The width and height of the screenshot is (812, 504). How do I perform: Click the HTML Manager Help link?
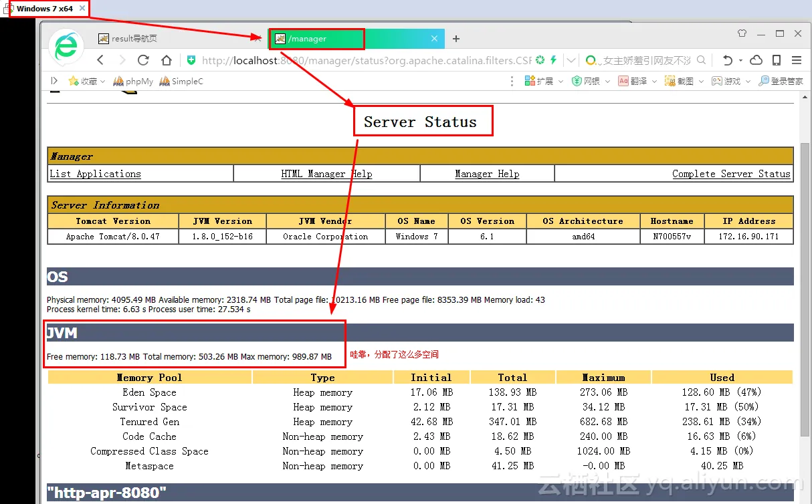click(326, 174)
